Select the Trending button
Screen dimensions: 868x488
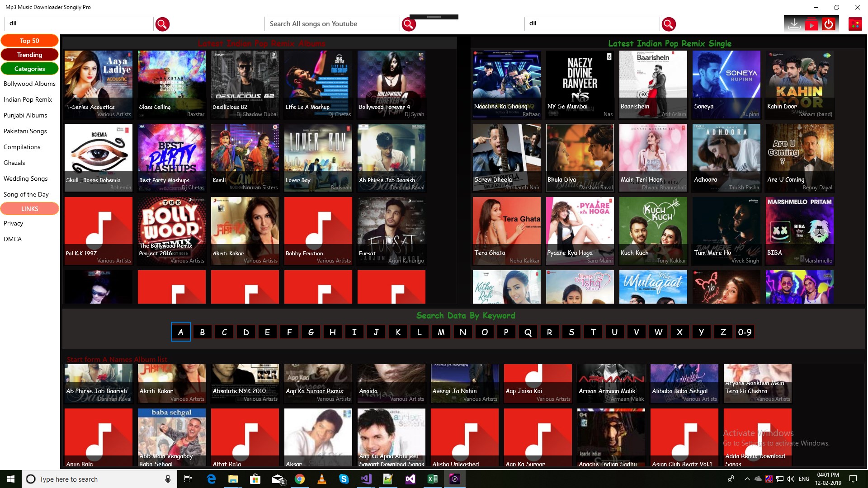(29, 55)
